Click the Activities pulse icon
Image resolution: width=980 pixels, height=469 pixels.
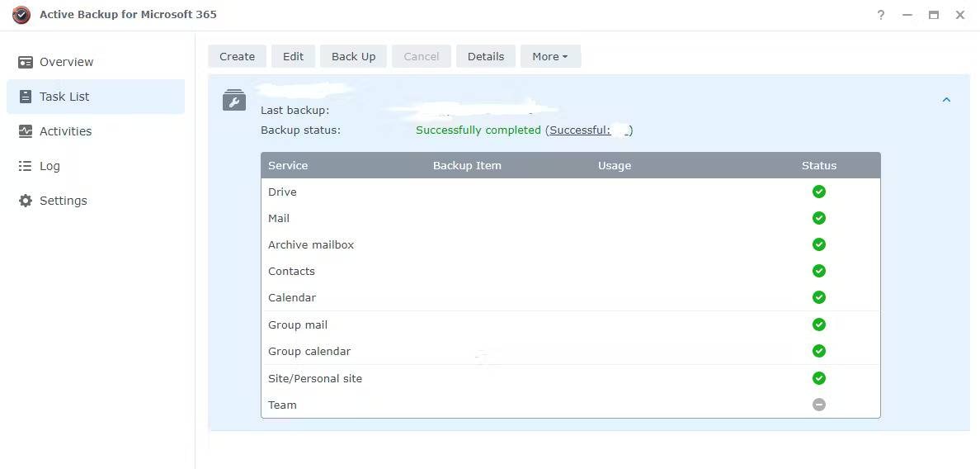[x=25, y=131]
